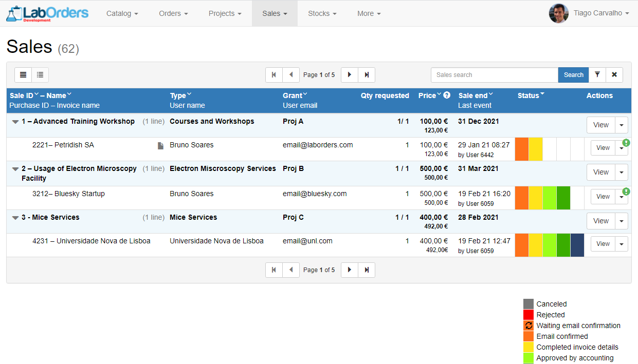Screen dimensions: 638x364
Task: Clear search with the X button
Action: click(614, 75)
